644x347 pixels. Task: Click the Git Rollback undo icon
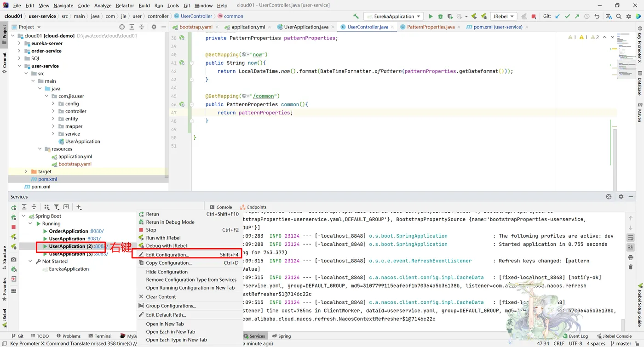597,16
